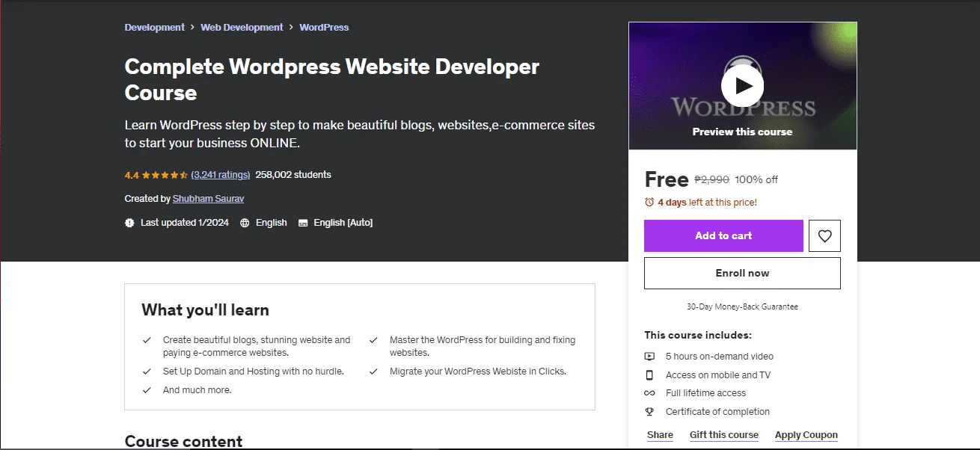This screenshot has width=980, height=450.
Task: Click the checkmark beside 'Set Up Domain and Hosting'
Action: 147,372
